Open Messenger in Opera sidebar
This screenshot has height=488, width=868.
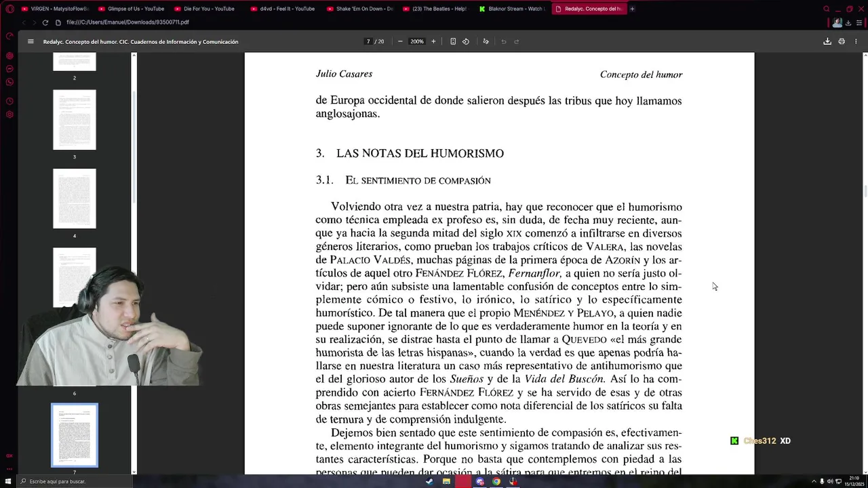[x=9, y=69]
